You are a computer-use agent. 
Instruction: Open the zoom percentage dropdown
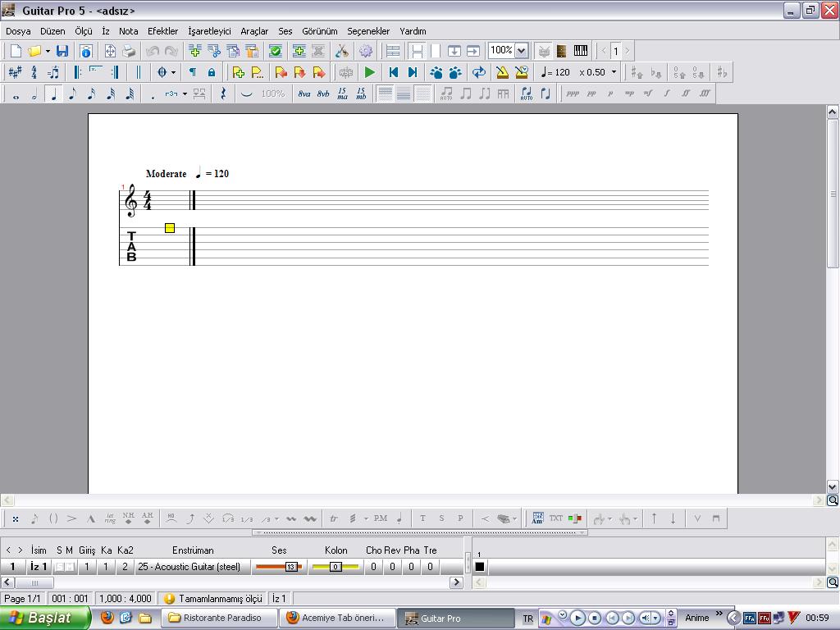point(521,51)
